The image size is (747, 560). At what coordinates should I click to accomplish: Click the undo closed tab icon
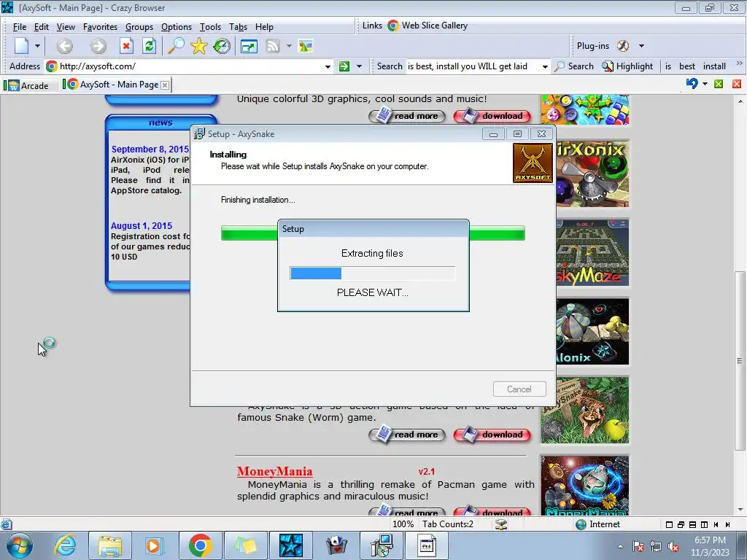(692, 84)
